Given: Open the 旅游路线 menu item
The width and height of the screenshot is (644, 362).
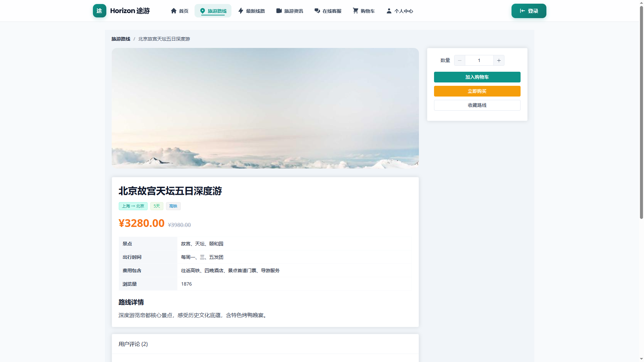Looking at the screenshot, I should pos(213,11).
